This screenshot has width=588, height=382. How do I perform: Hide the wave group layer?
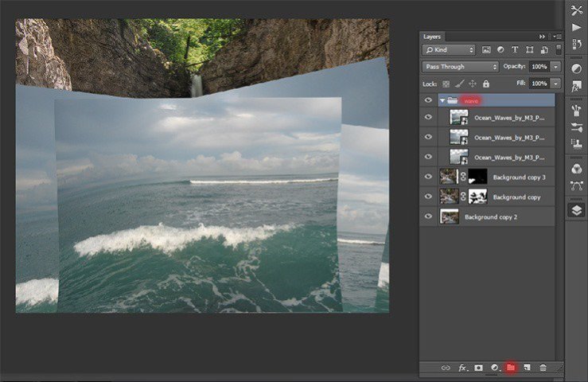(x=428, y=100)
